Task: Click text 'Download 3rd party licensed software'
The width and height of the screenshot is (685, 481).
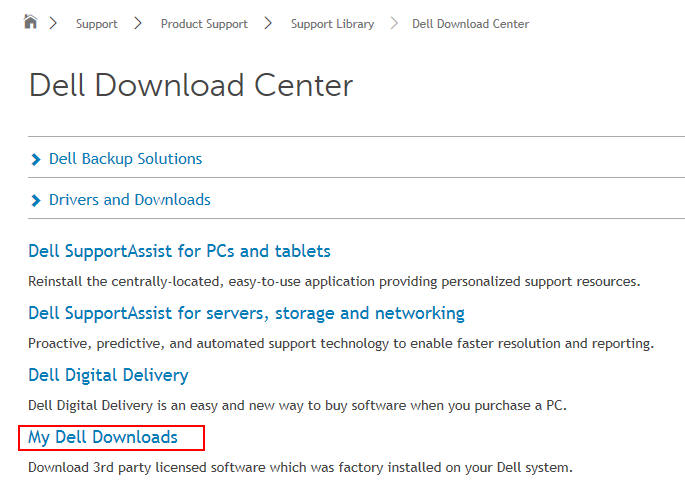Action: (148, 467)
